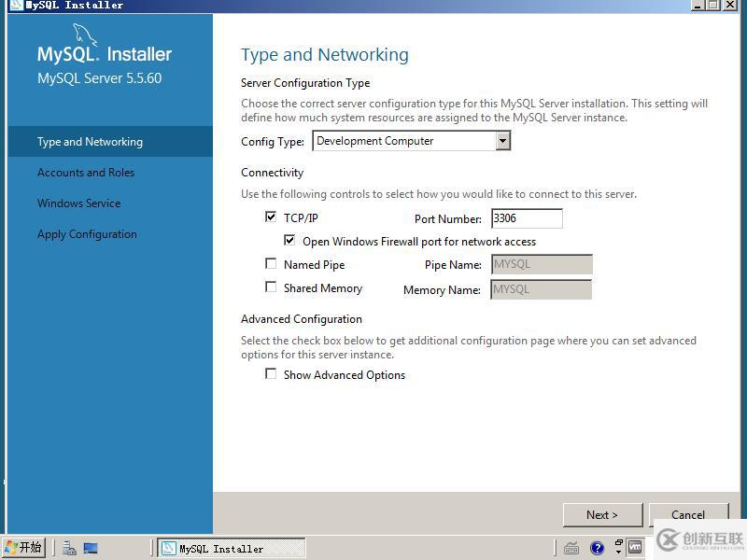Click the Advanced Configuration section label

(302, 319)
